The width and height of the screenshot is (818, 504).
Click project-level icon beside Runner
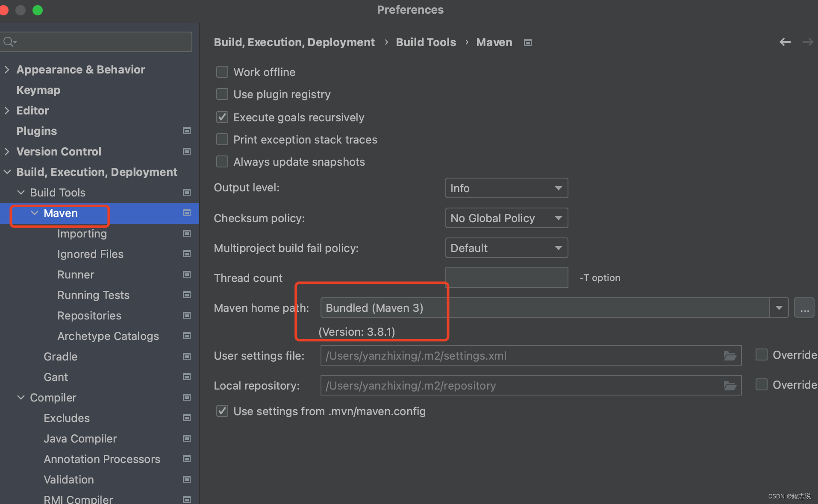tap(187, 274)
